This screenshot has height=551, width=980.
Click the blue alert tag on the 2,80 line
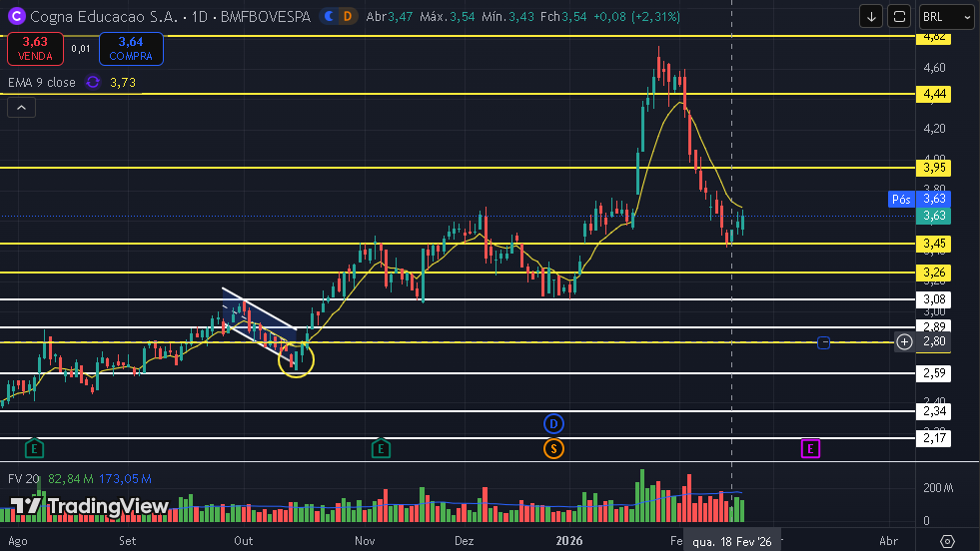(x=824, y=342)
